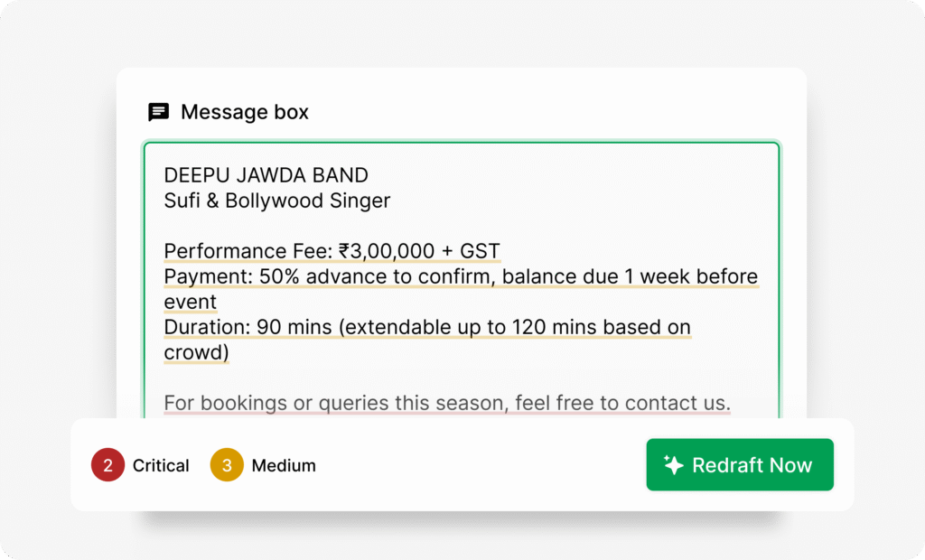The height and width of the screenshot is (560, 925).
Task: Click the underlined word 'event'
Action: (x=190, y=302)
